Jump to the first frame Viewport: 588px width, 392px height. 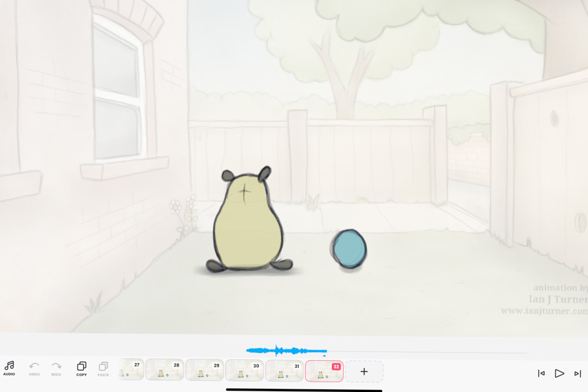coord(541,373)
